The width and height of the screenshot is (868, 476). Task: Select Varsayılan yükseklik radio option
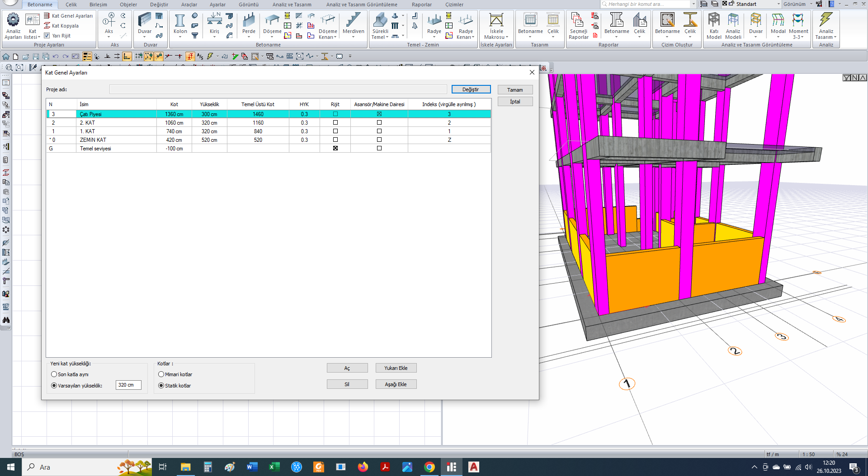click(54, 386)
